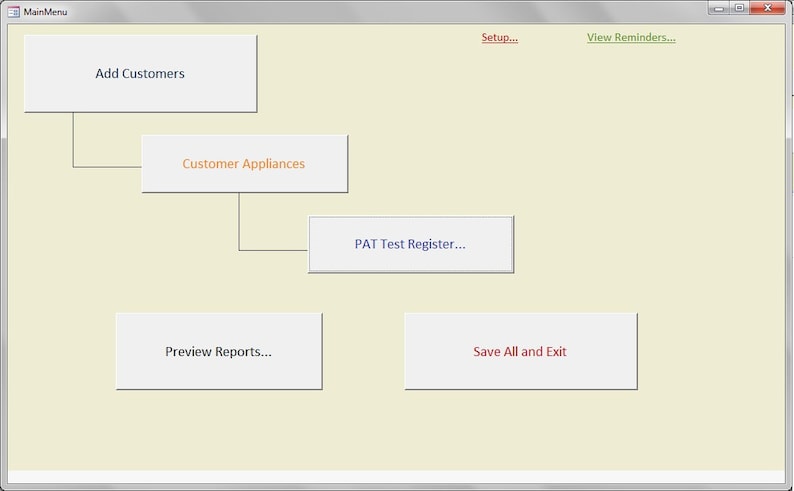The height and width of the screenshot is (491, 794).
Task: Close the MainMenu window
Action: (768, 8)
